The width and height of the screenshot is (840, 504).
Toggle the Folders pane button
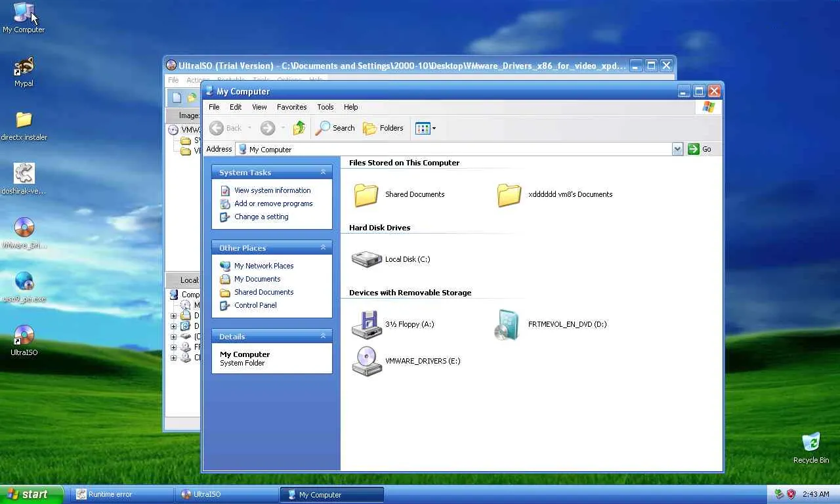[x=383, y=128]
